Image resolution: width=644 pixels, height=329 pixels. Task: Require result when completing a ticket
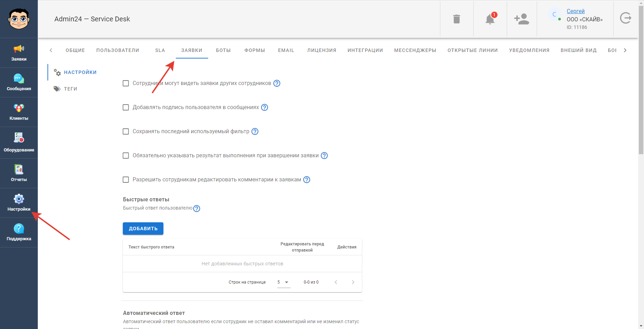point(126,156)
